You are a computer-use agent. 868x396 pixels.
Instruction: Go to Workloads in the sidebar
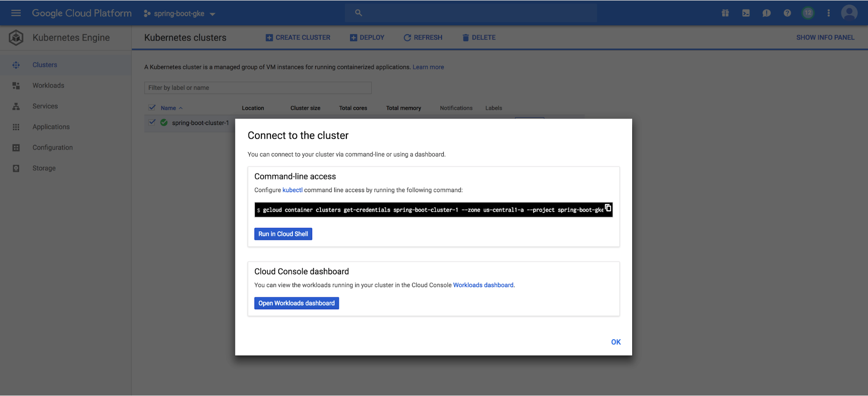click(x=48, y=85)
